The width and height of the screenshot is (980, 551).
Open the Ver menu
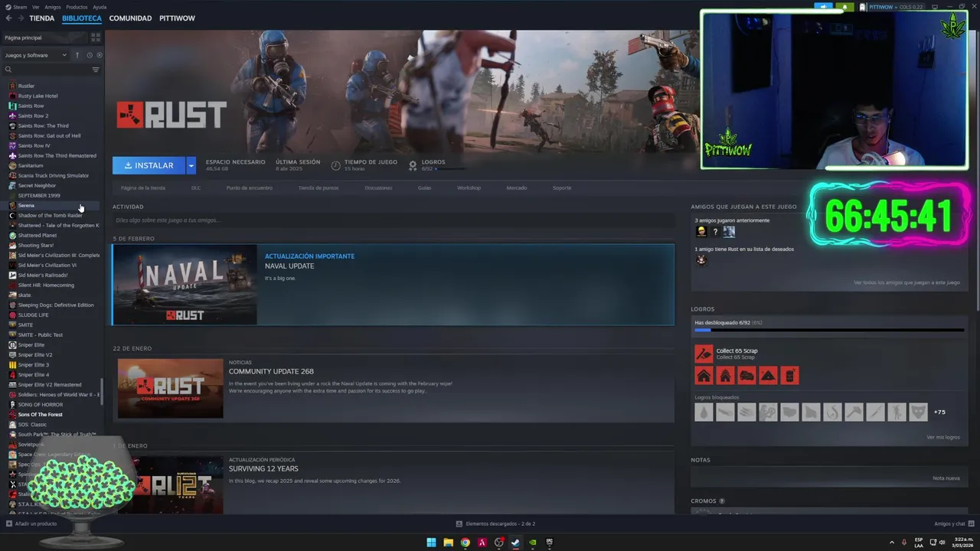point(36,7)
